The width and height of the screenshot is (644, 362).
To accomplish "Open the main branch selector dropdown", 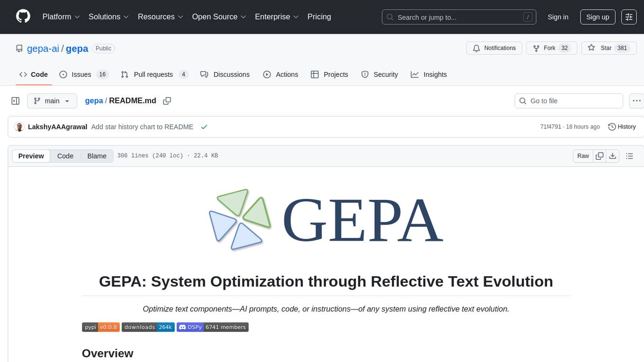I will [52, 101].
